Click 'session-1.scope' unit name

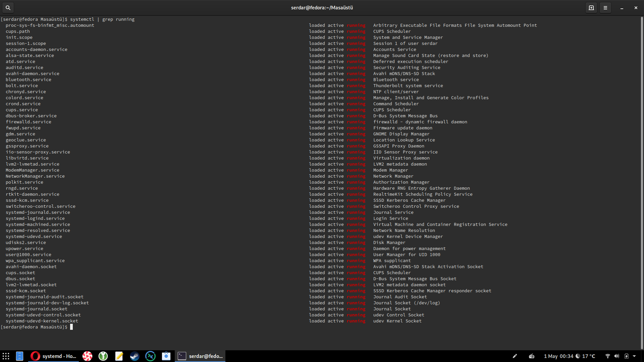coord(26,44)
